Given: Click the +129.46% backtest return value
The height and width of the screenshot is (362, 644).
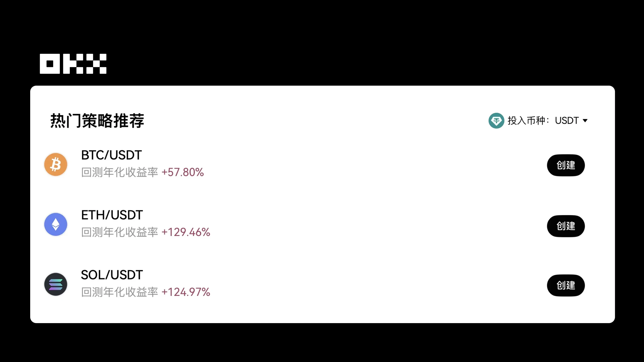Looking at the screenshot, I should 186,232.
